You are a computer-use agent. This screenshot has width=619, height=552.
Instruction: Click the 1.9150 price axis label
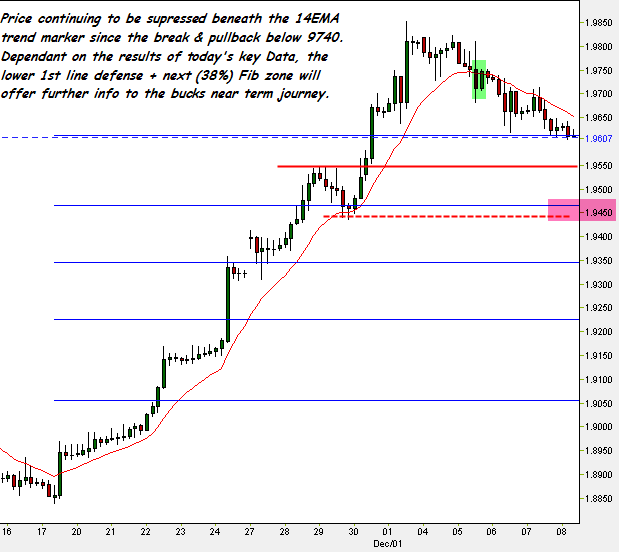(598, 356)
